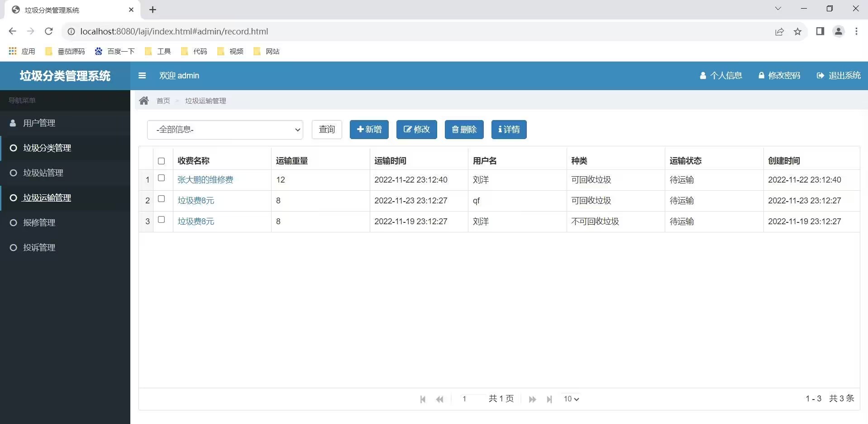Image resolution: width=868 pixels, height=424 pixels.
Task: Check the row 2 checkbox for user qf
Action: 161,199
